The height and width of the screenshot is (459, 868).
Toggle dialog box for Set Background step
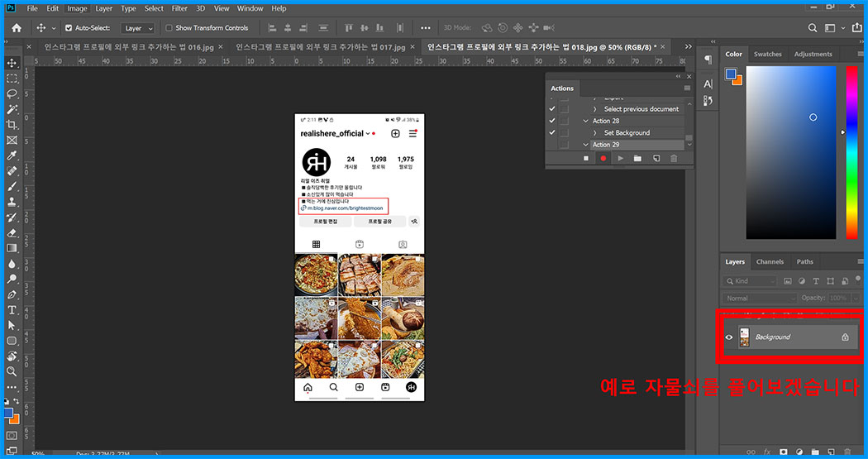(x=564, y=133)
